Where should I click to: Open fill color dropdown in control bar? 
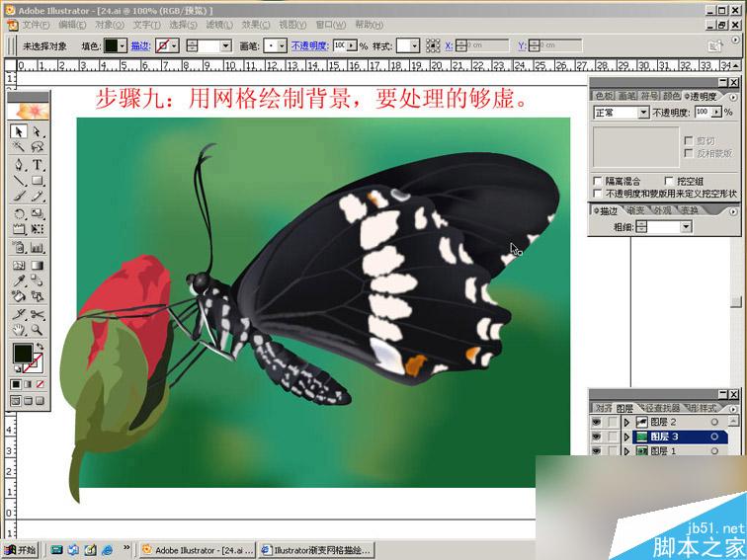(x=123, y=45)
